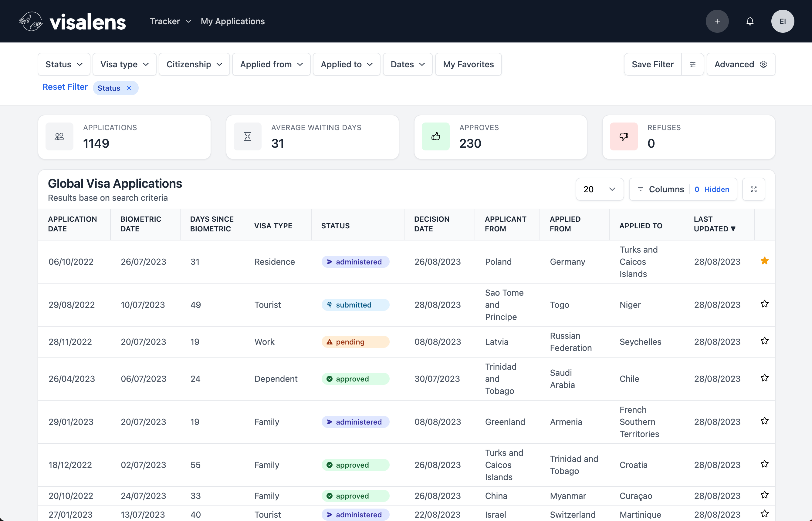Click the Approves count 230

coord(470,143)
